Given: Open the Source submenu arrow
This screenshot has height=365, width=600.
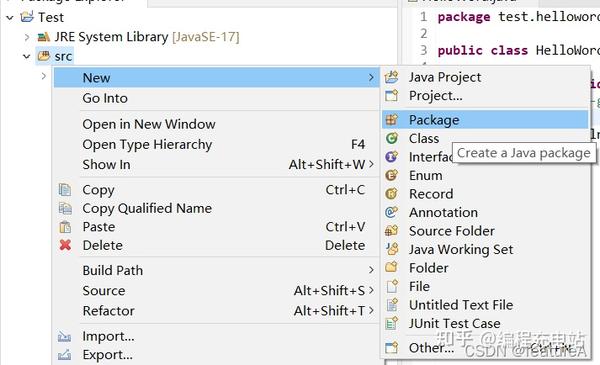Looking at the screenshot, I should click(x=371, y=290).
